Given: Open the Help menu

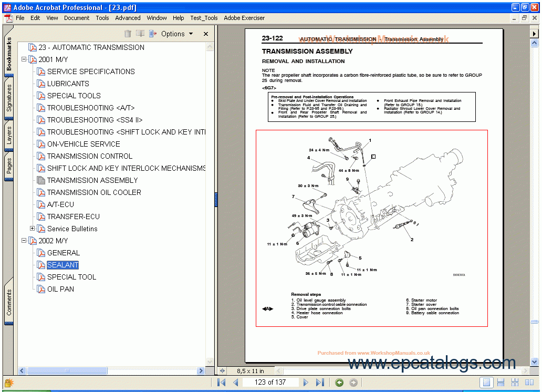Looking at the screenshot, I should pyautogui.click(x=179, y=18).
